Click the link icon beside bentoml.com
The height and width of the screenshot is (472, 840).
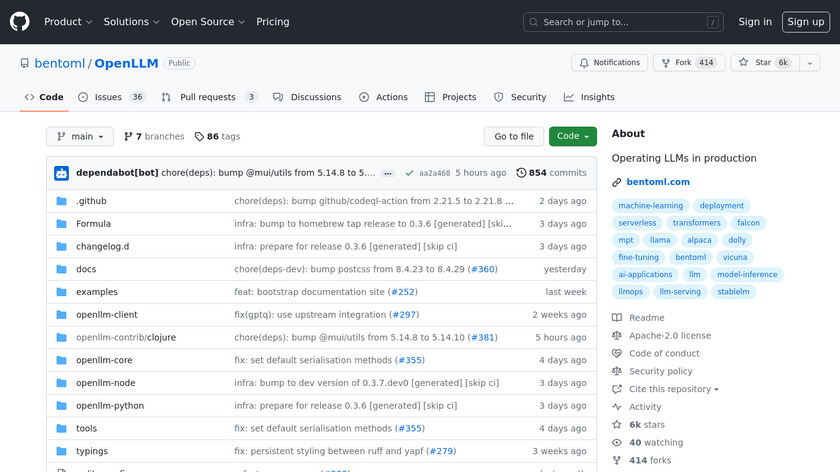click(617, 182)
